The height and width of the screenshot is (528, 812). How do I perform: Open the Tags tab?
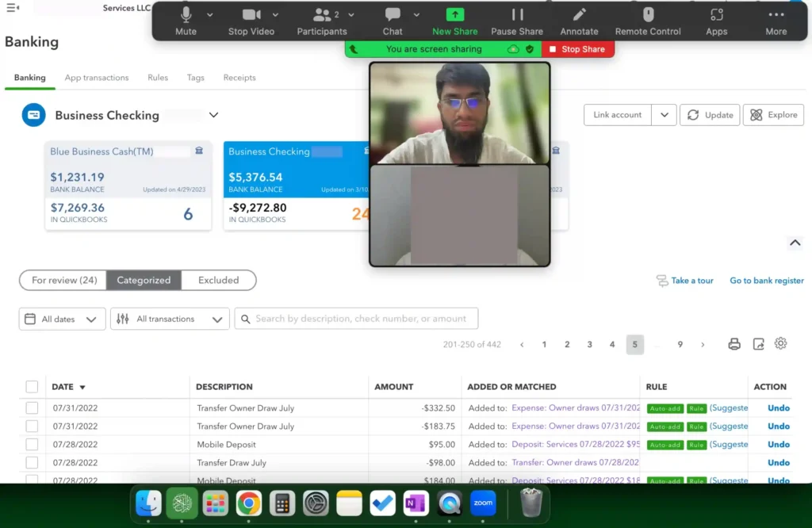coord(195,78)
